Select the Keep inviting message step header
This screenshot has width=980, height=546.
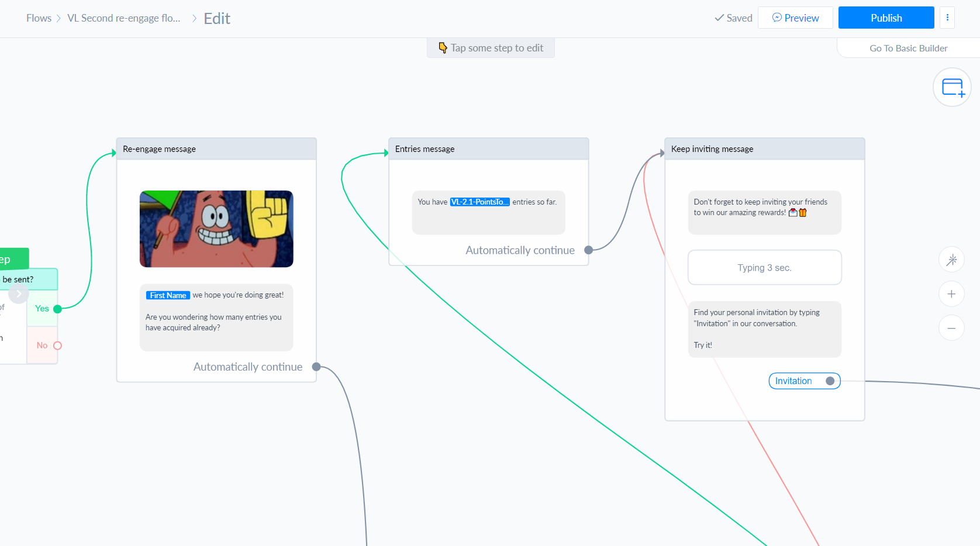tap(765, 149)
